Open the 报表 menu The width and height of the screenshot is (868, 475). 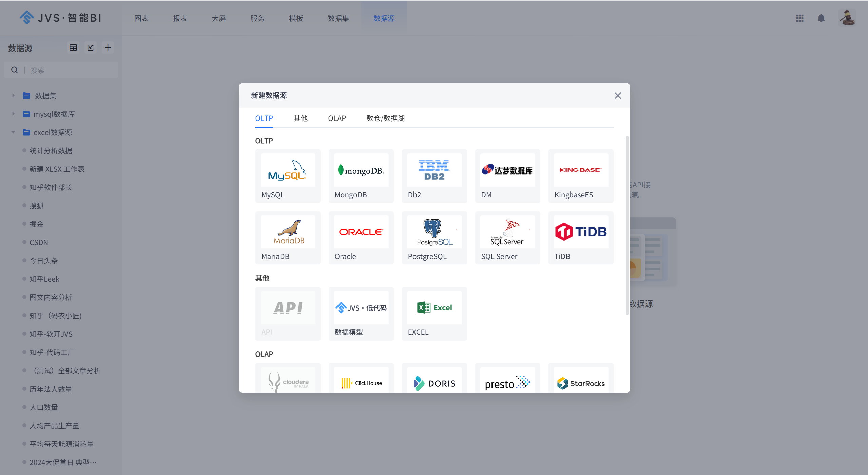click(180, 18)
